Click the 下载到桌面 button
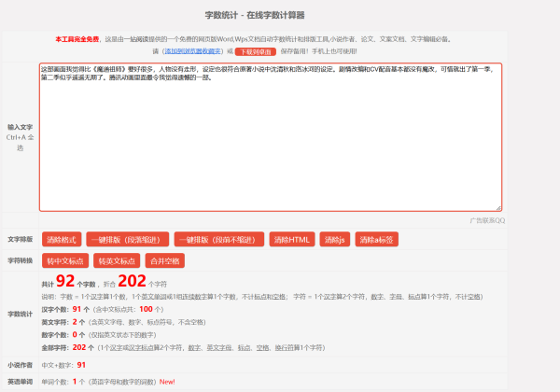This screenshot has height=392, width=560. pyautogui.click(x=256, y=51)
